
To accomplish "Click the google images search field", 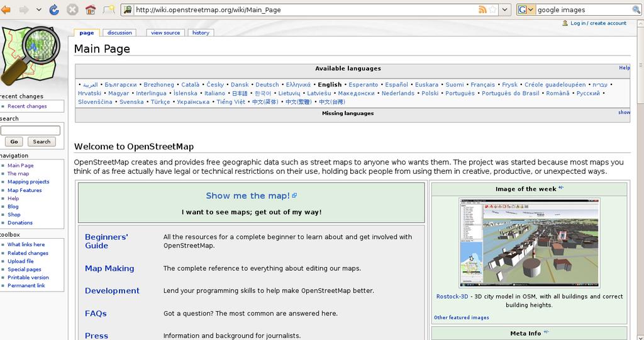I will coord(583,9).
